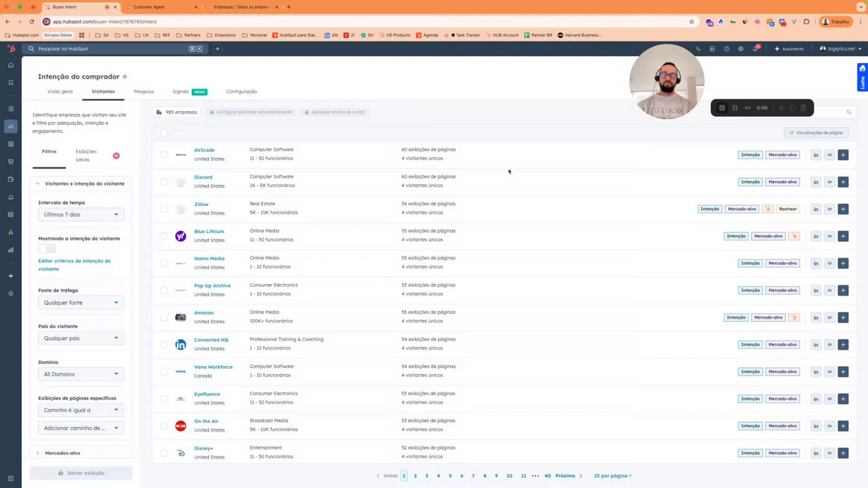Switch to the Signals tab

(190, 91)
